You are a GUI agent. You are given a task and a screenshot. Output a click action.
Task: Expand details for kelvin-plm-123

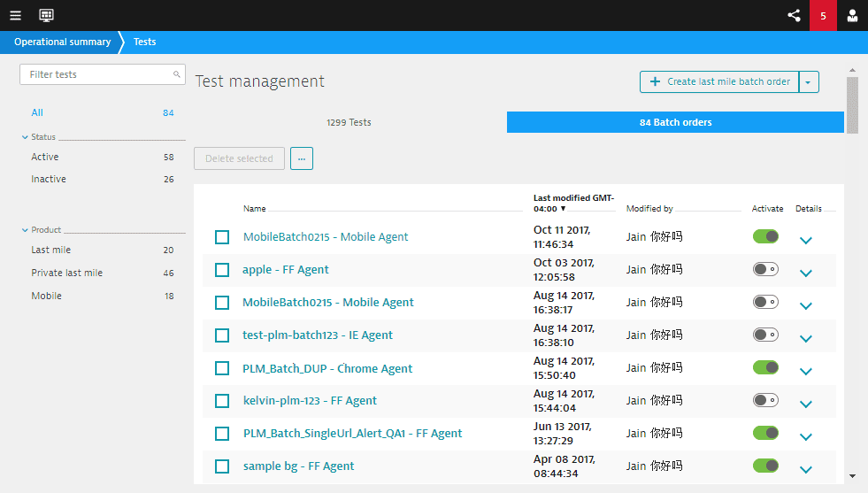[x=806, y=404]
